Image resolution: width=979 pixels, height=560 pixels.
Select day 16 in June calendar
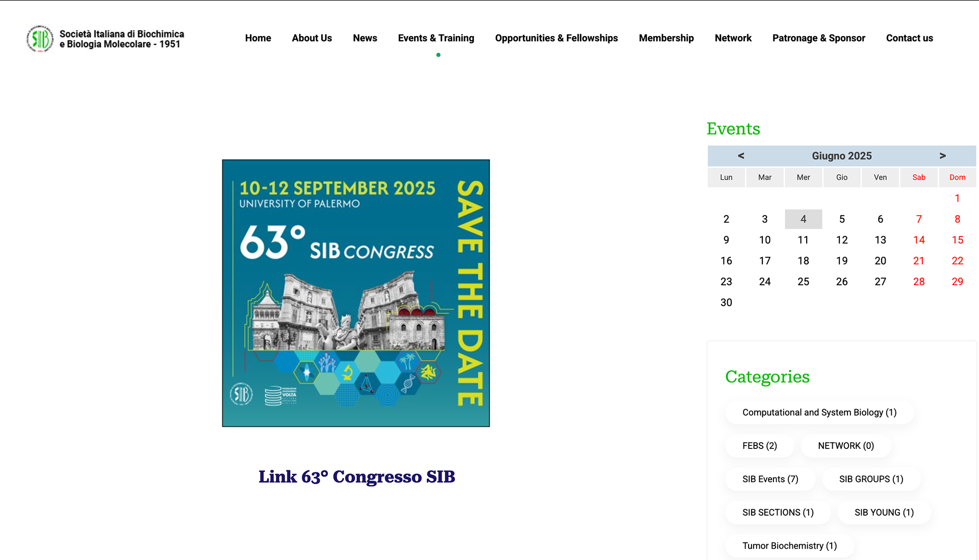tap(726, 261)
